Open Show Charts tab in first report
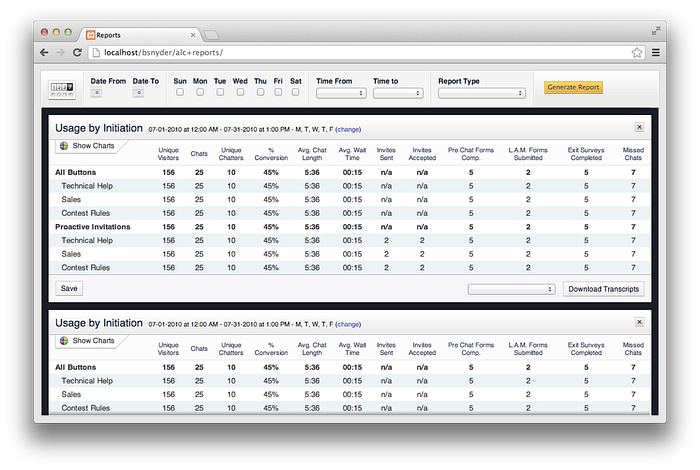This screenshot has width=700, height=470. [x=88, y=146]
